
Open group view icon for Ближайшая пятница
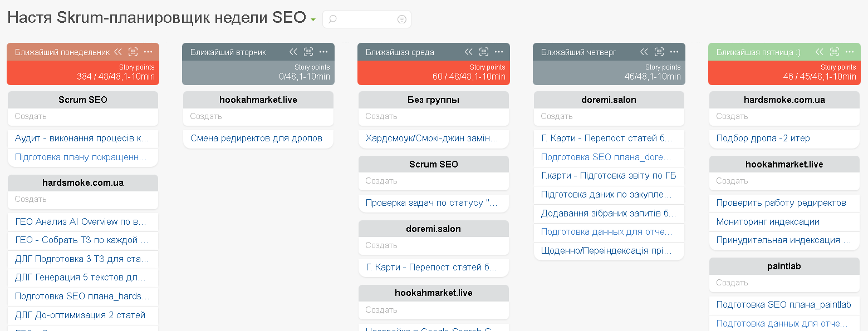click(835, 52)
